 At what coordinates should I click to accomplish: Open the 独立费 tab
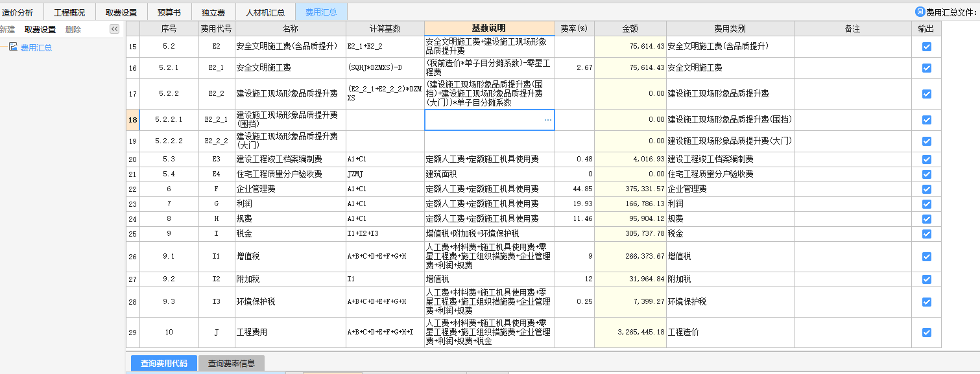213,12
